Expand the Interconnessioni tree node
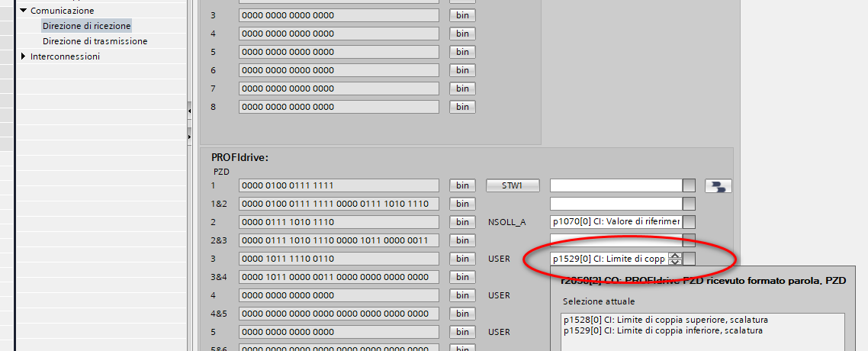868x351 pixels. (24, 56)
